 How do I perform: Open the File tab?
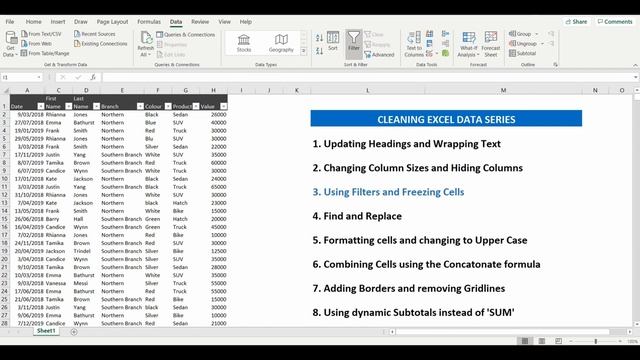click(10, 22)
